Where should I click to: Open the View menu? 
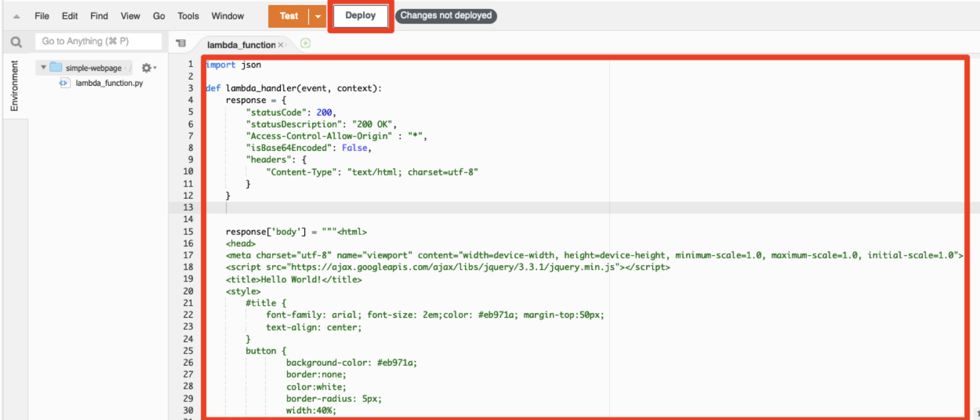130,16
